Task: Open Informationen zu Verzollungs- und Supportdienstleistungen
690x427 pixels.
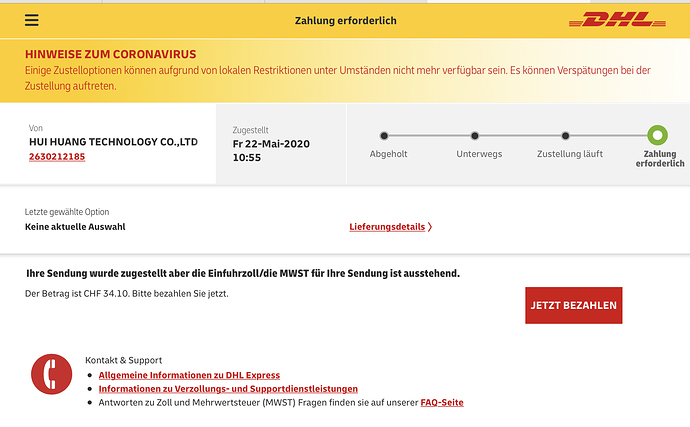Action: point(228,389)
